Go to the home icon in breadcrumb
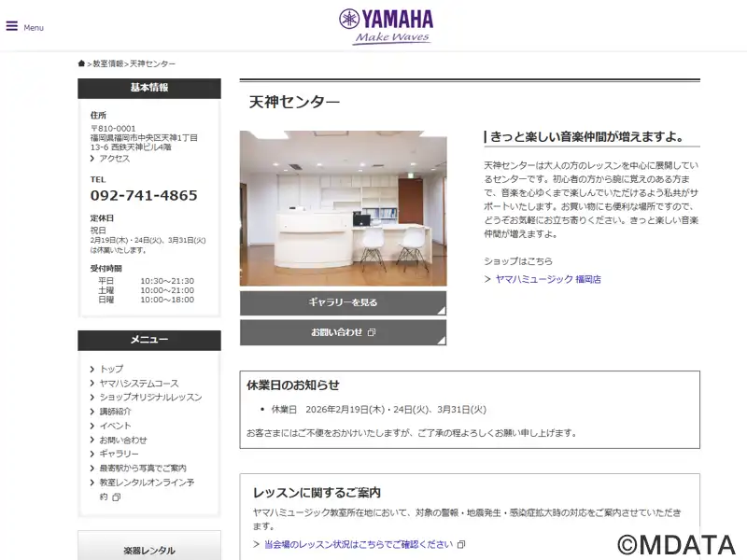Image resolution: width=747 pixels, height=560 pixels. pyautogui.click(x=81, y=63)
